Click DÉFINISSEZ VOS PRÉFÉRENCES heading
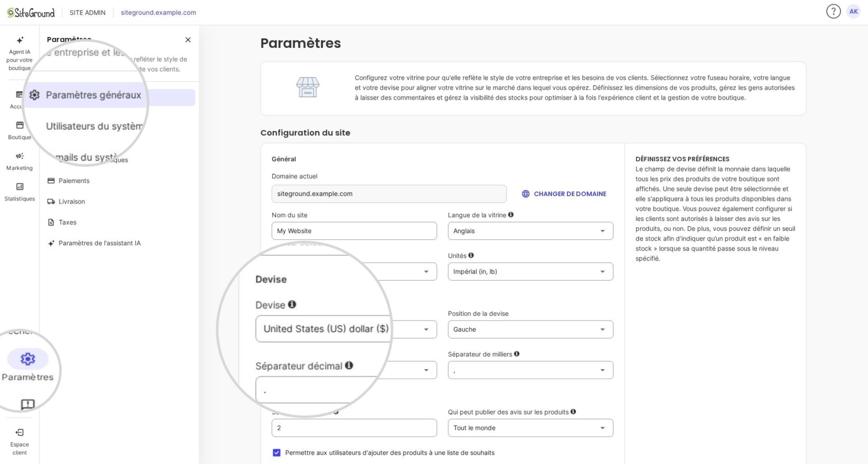Image resolution: width=868 pixels, height=464 pixels. click(x=682, y=159)
